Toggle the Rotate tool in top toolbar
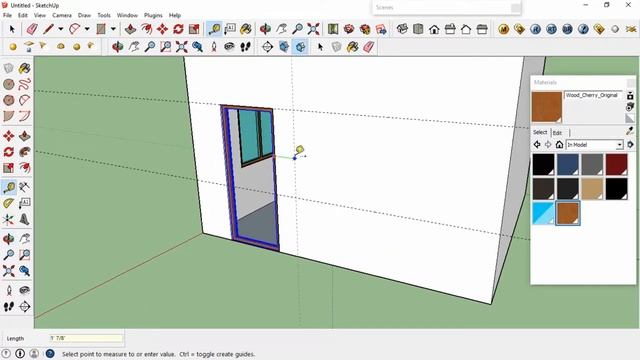640x360 pixels. pyautogui.click(x=178, y=29)
